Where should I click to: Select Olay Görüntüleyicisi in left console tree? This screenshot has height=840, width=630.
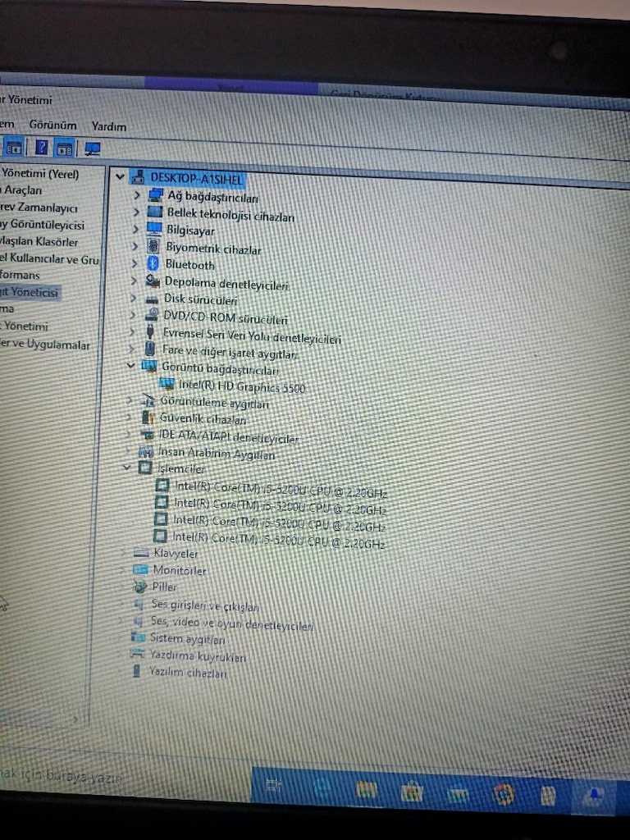pos(42,225)
